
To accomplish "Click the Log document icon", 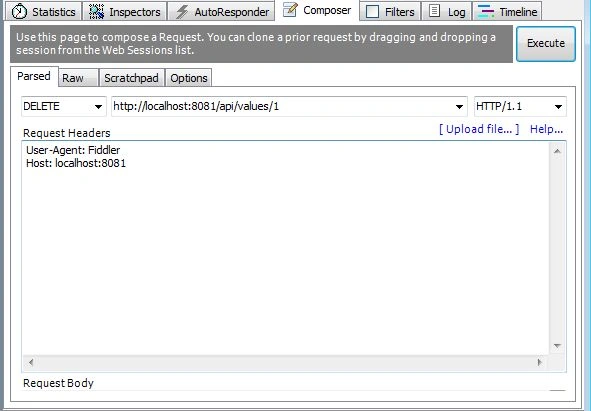I will point(435,11).
